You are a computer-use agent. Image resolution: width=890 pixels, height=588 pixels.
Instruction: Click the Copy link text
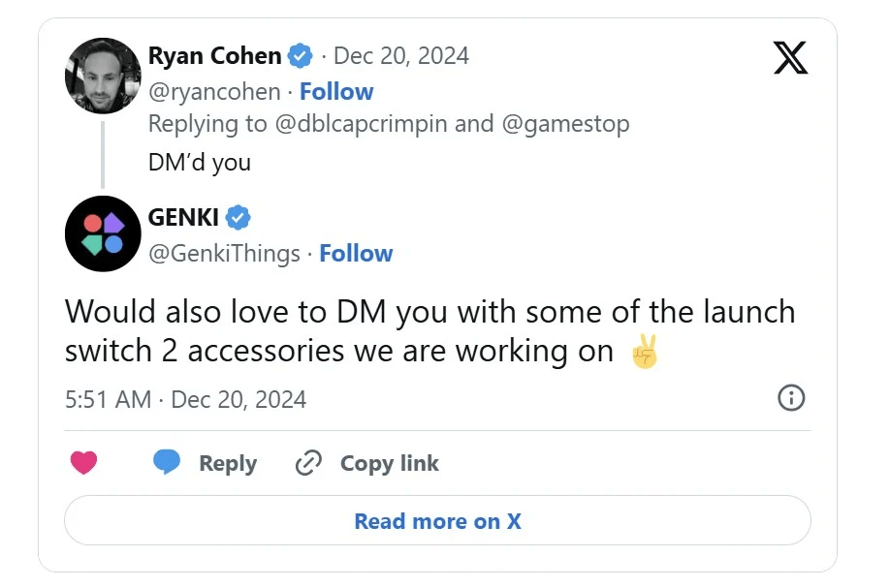click(x=389, y=464)
